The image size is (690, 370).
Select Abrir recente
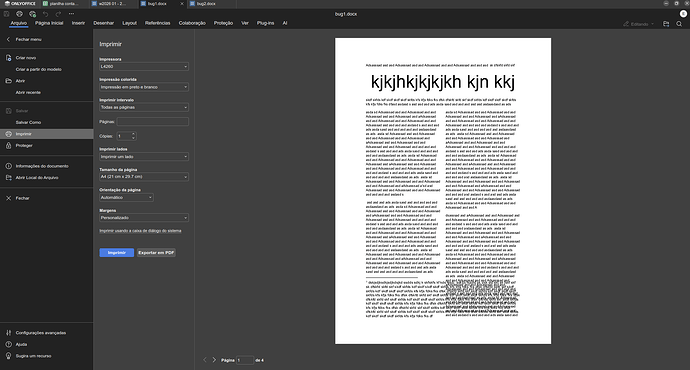click(x=28, y=92)
